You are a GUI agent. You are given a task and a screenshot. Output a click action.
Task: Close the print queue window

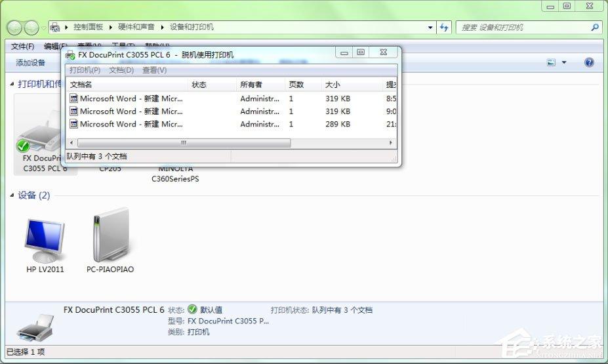384,52
